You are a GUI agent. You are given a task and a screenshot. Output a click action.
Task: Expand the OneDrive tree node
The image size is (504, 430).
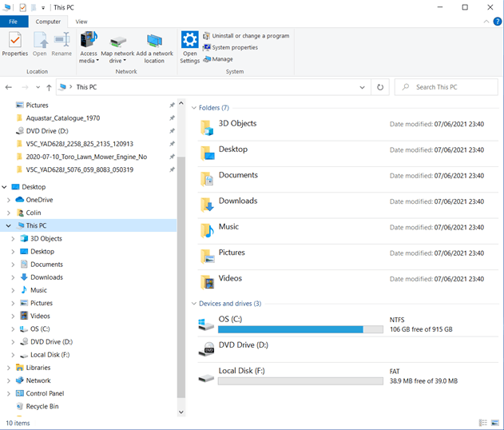click(9, 200)
